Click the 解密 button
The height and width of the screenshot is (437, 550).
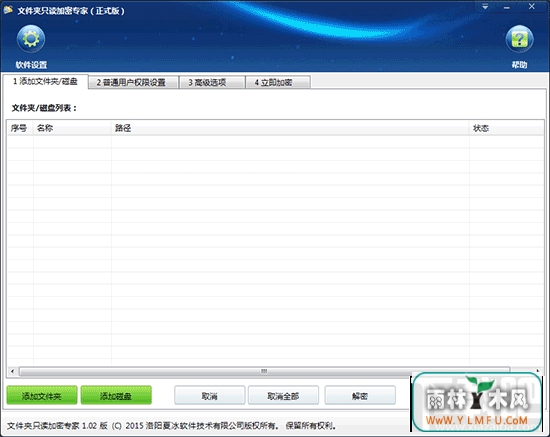tap(360, 396)
